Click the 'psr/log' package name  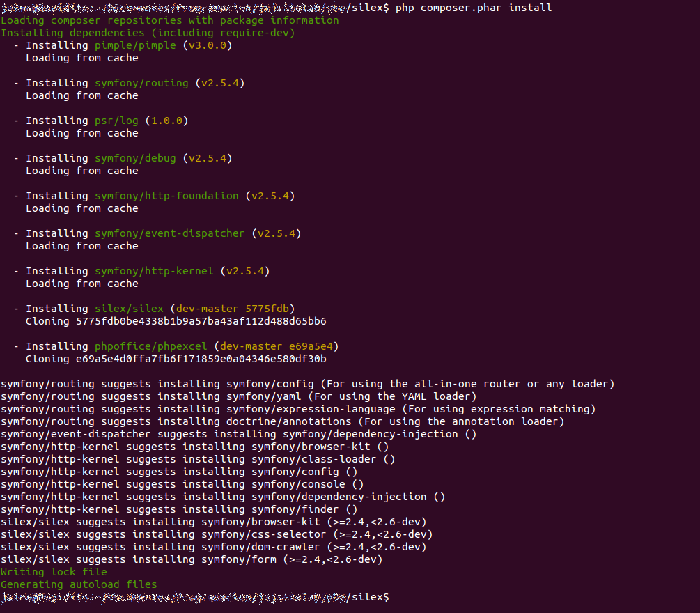click(x=116, y=120)
